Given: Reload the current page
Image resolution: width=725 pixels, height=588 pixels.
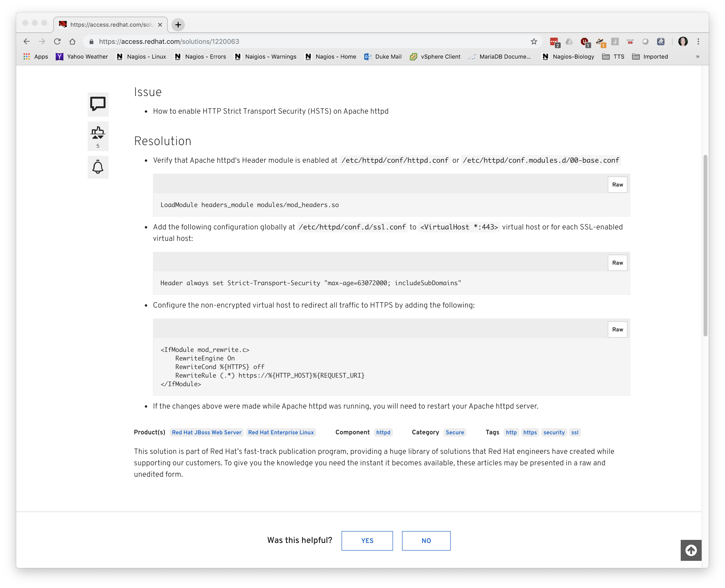Looking at the screenshot, I should coord(57,41).
